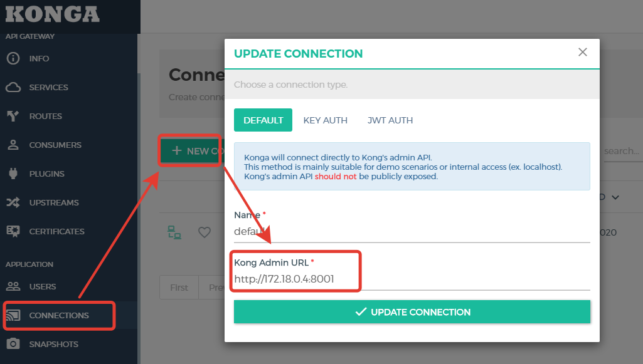This screenshot has height=364, width=643.
Task: Click the First pagination button
Action: (x=179, y=288)
